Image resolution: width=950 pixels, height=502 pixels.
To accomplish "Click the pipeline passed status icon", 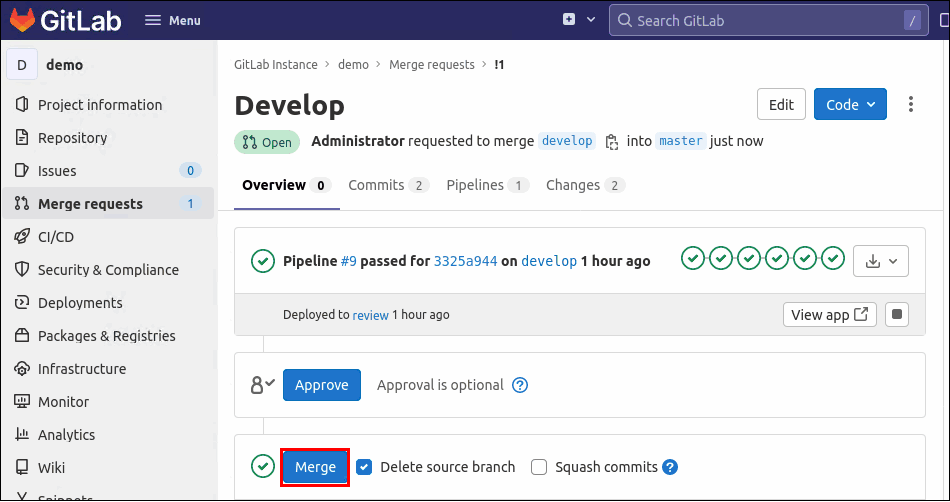I will pos(262,262).
